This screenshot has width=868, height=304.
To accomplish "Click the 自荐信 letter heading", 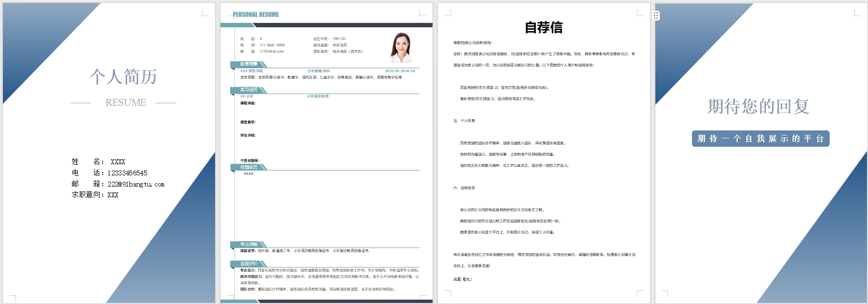I will click(543, 28).
